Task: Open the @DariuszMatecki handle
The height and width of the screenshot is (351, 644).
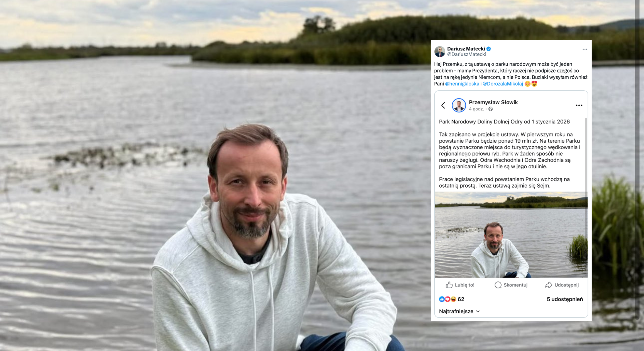Action: click(467, 54)
